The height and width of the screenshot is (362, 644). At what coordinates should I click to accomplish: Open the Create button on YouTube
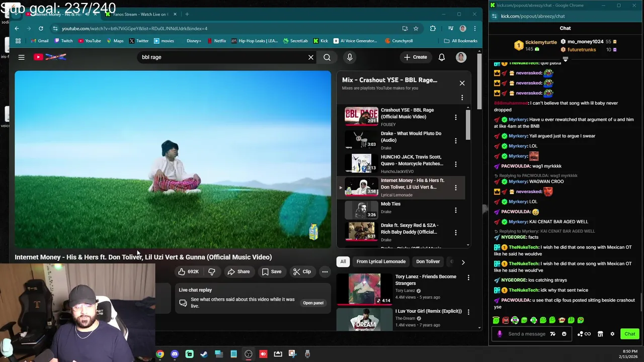[416, 57]
